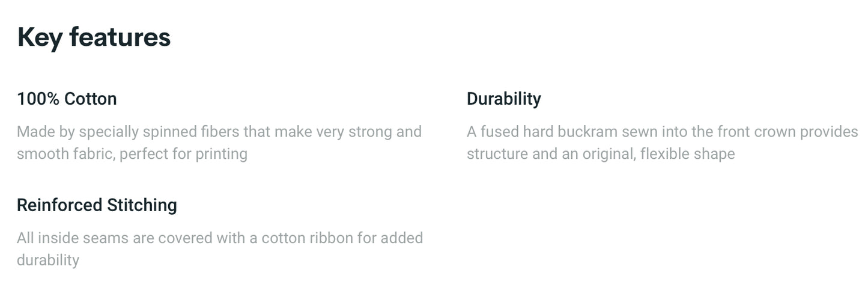This screenshot has width=868, height=293.
Task: Click the word "features" in the main heading
Action: coord(120,37)
